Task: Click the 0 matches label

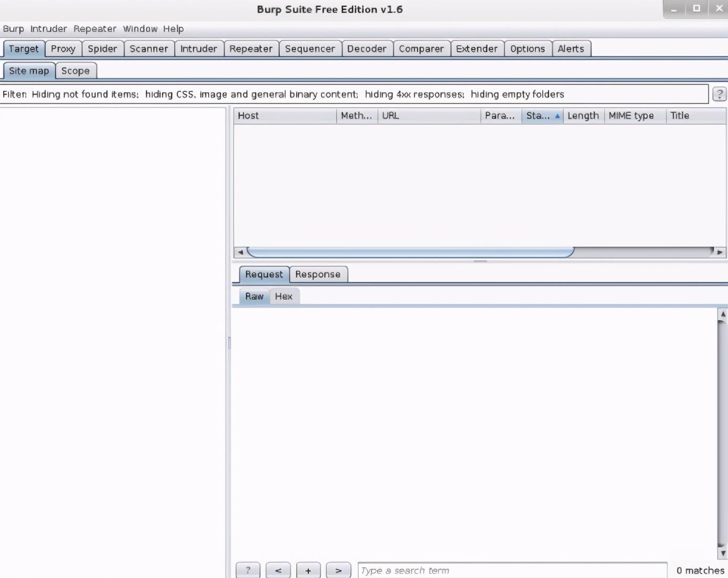Action: point(700,571)
